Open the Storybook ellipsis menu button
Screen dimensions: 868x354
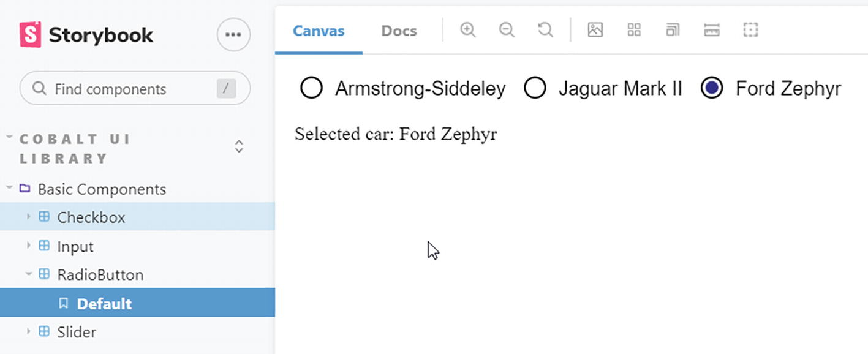[x=233, y=35]
